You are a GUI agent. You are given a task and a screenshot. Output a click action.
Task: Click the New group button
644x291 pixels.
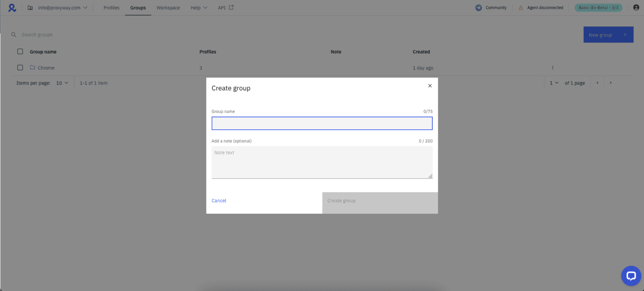(608, 34)
